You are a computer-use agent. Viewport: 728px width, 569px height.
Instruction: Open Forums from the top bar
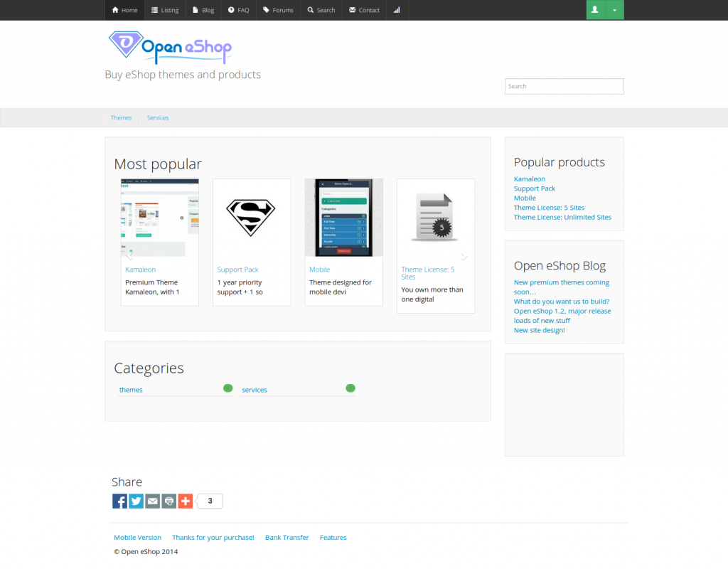coord(278,10)
